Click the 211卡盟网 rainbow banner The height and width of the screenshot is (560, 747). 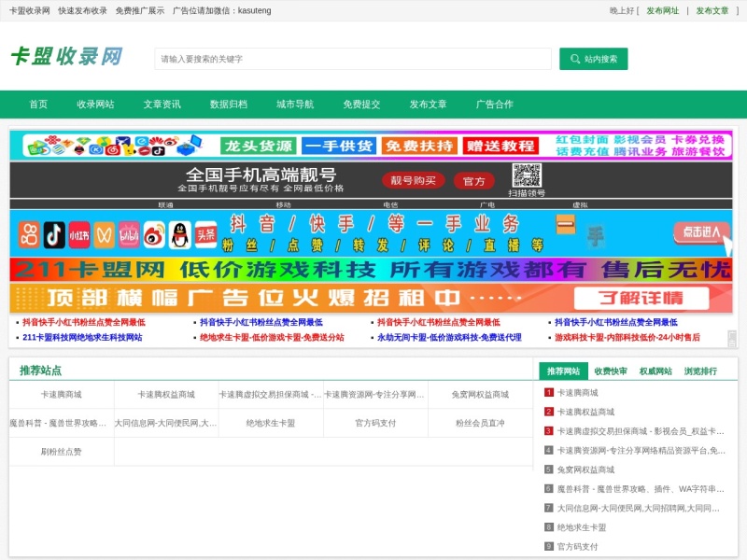pyautogui.click(x=371, y=270)
